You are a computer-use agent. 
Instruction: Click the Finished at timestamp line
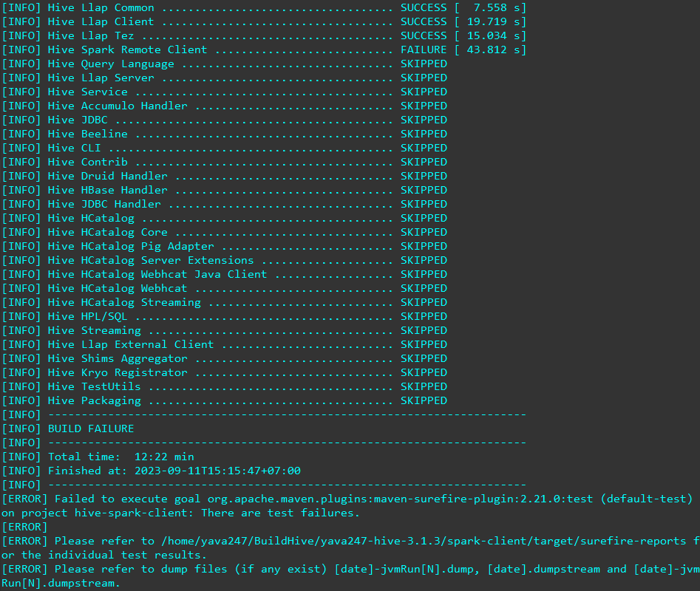[174, 471]
